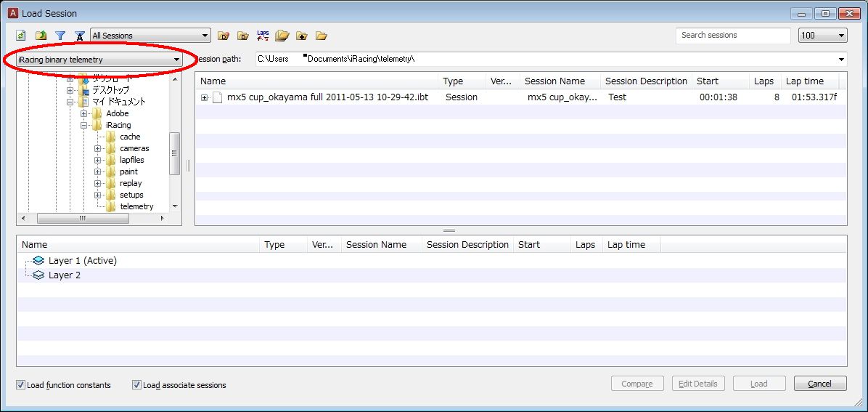
Task: Select replay folder label in tree
Action: click(x=131, y=184)
